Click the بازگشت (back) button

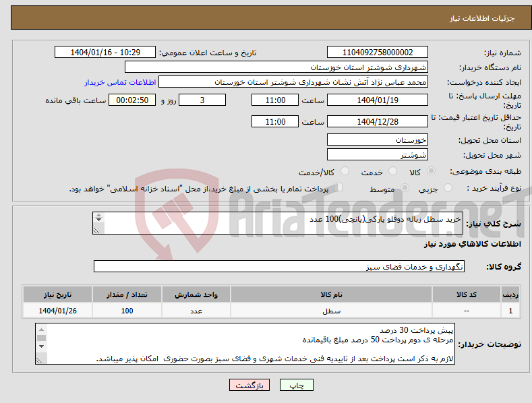pos(249,385)
